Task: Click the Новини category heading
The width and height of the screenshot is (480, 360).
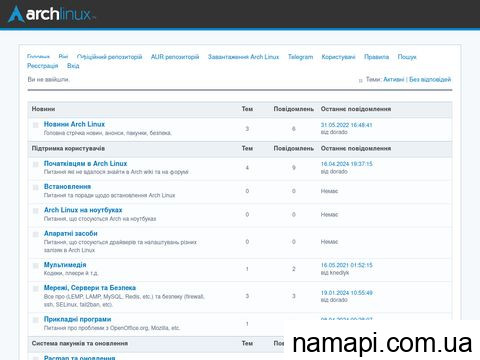Action: pos(43,109)
